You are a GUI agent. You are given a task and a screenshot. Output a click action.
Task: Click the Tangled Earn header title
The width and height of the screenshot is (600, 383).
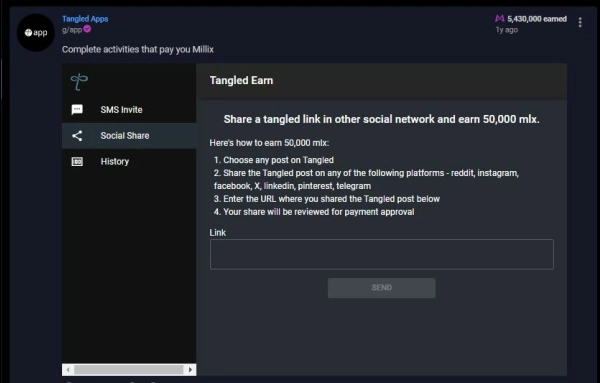(x=241, y=80)
